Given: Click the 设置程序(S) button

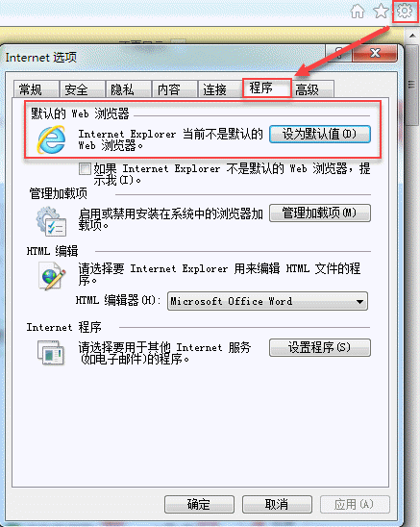Looking at the screenshot, I should coord(320,347).
